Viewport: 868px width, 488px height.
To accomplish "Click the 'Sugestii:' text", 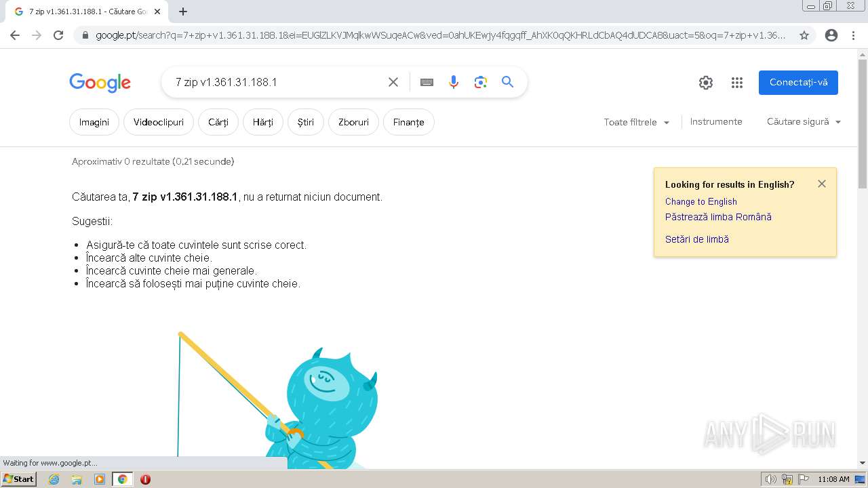I will [x=92, y=221].
